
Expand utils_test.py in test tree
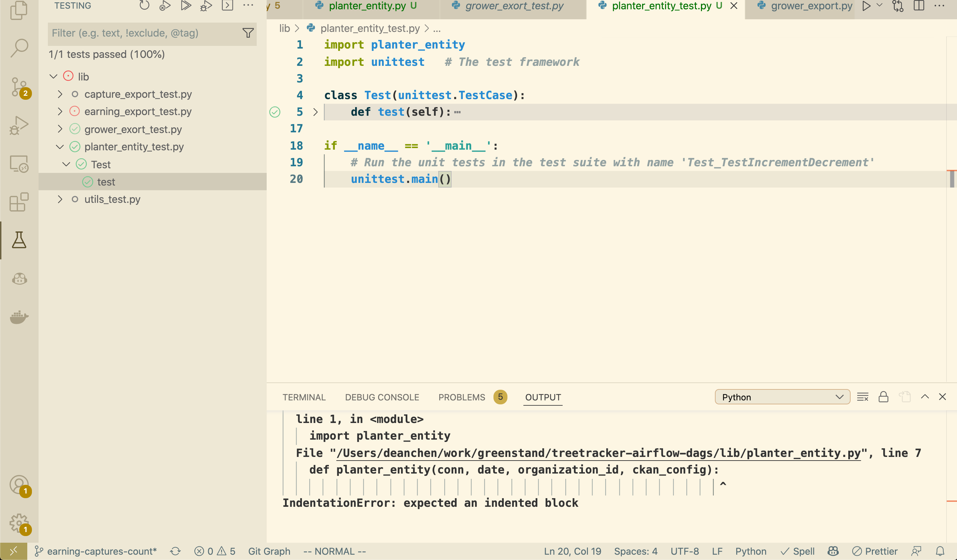click(x=60, y=199)
